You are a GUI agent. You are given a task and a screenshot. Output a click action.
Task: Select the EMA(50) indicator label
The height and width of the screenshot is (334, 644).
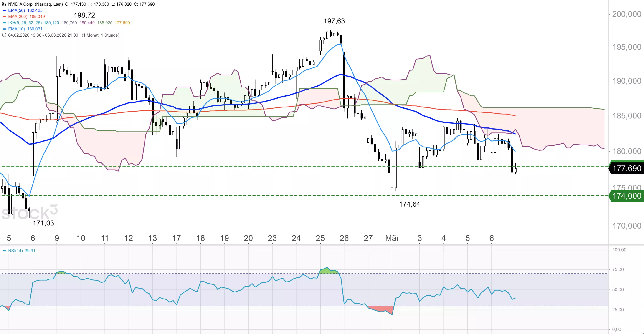pyautogui.click(x=17, y=10)
